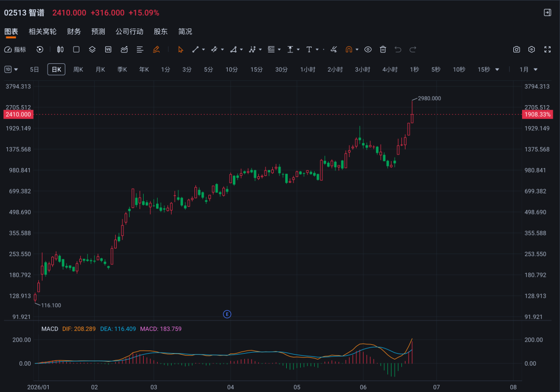Image resolution: width=560 pixels, height=392 pixels.
Task: Click the exit panel icon top right
Action: pos(548,12)
